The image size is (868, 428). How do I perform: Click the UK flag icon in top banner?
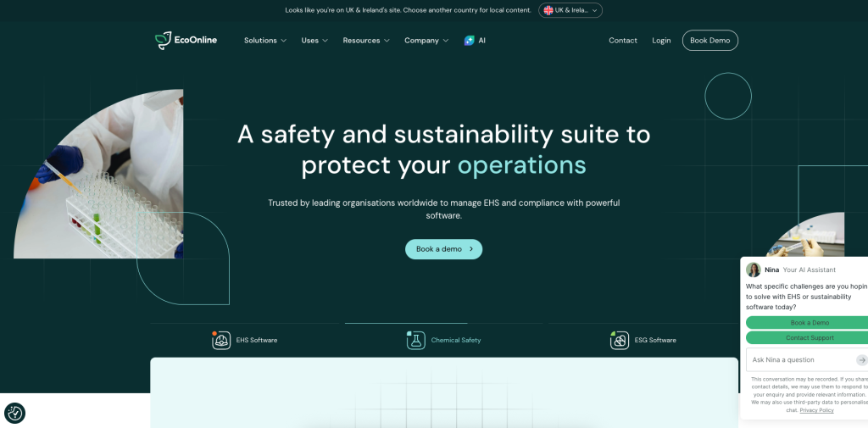pos(548,10)
